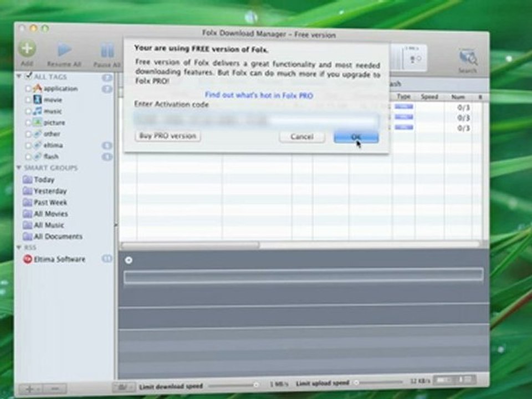Click the flash tag icon

point(38,156)
